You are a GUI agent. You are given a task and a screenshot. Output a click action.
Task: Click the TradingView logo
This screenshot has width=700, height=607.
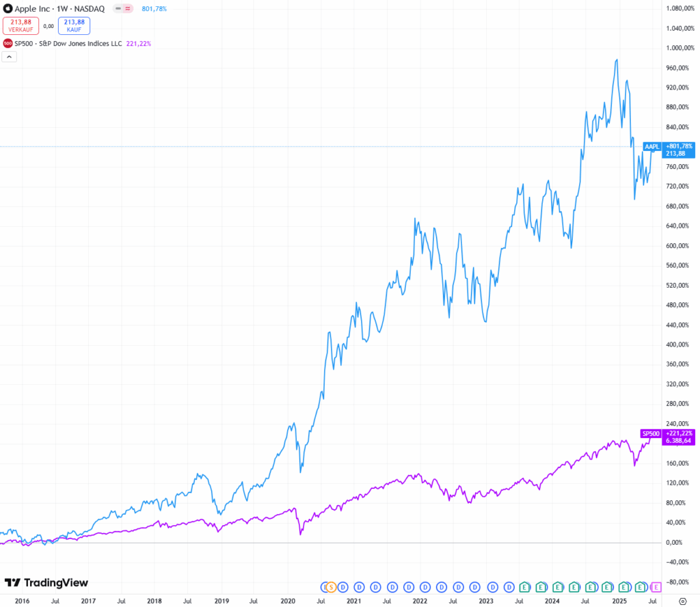pos(46,582)
